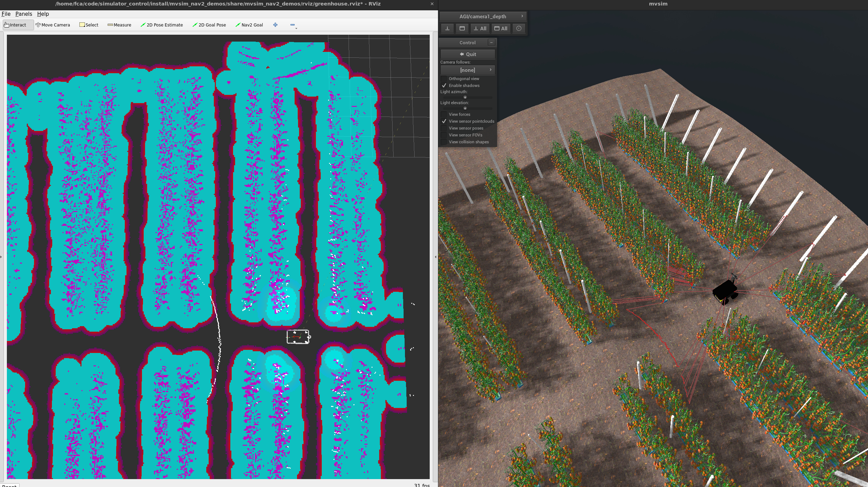The height and width of the screenshot is (487, 868).
Task: Pick the Measure tool
Action: pos(119,25)
